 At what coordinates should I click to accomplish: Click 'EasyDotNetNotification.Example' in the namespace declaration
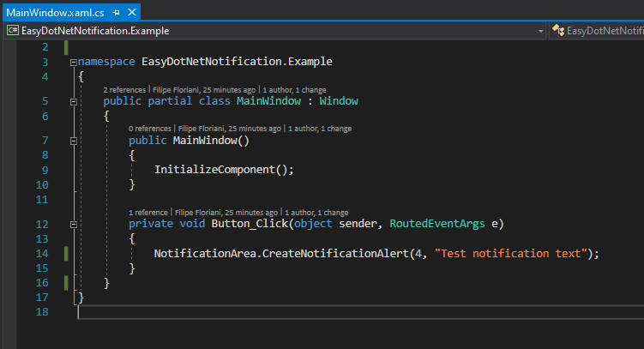point(237,62)
